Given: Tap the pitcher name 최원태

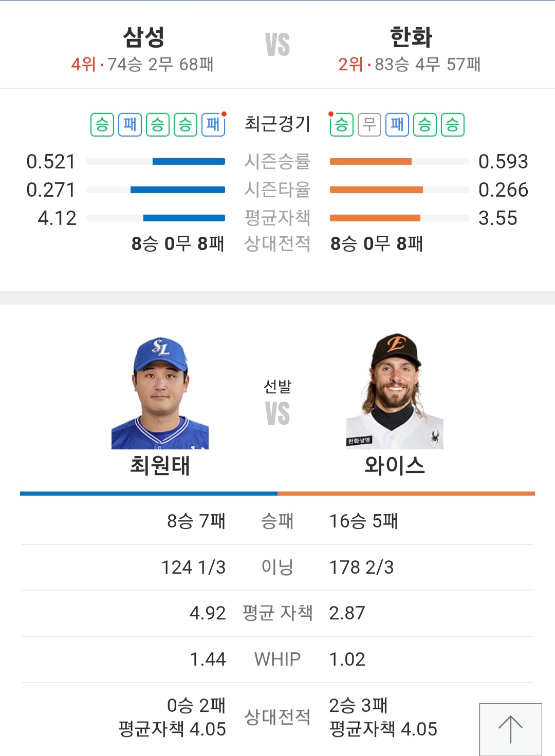Looking at the screenshot, I should [160, 466].
